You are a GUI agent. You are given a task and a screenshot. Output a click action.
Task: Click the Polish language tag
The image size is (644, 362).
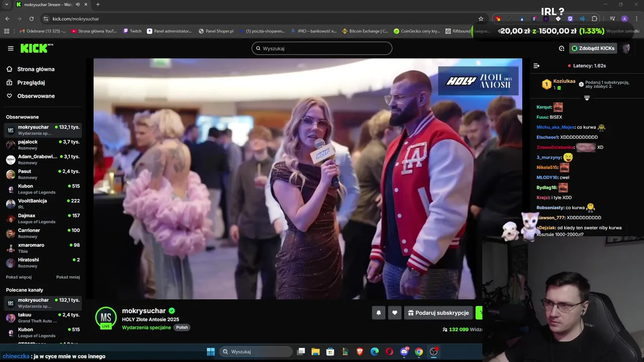(x=182, y=327)
